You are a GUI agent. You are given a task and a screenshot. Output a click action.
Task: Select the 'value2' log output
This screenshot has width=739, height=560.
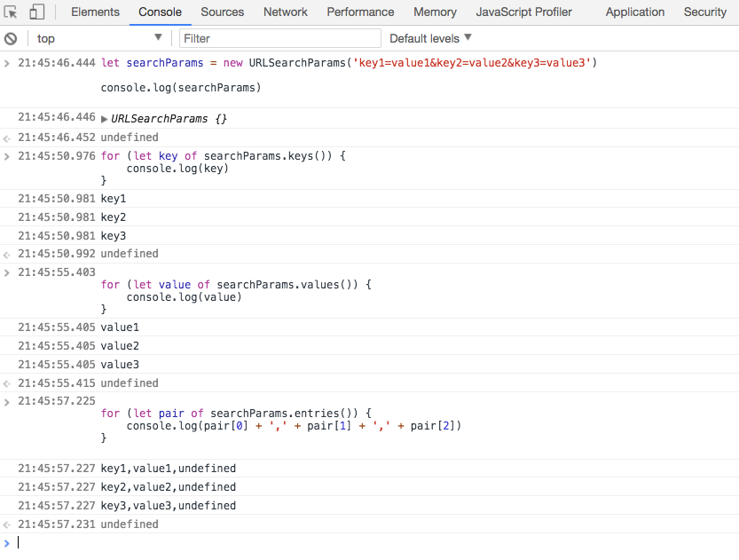[x=120, y=346]
